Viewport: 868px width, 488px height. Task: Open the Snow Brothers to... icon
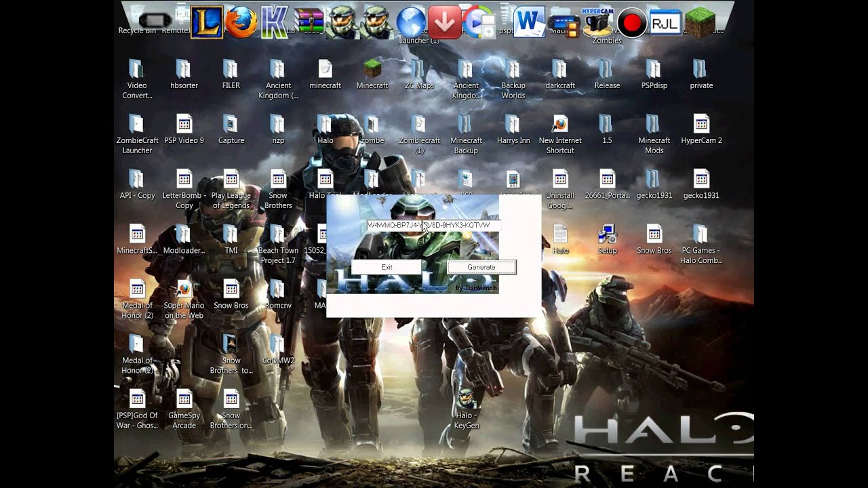pos(231,354)
